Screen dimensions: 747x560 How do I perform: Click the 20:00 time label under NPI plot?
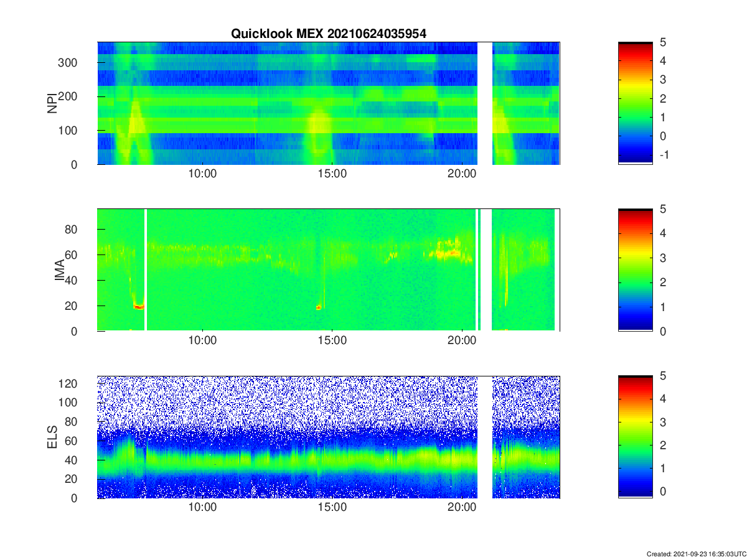coord(462,174)
